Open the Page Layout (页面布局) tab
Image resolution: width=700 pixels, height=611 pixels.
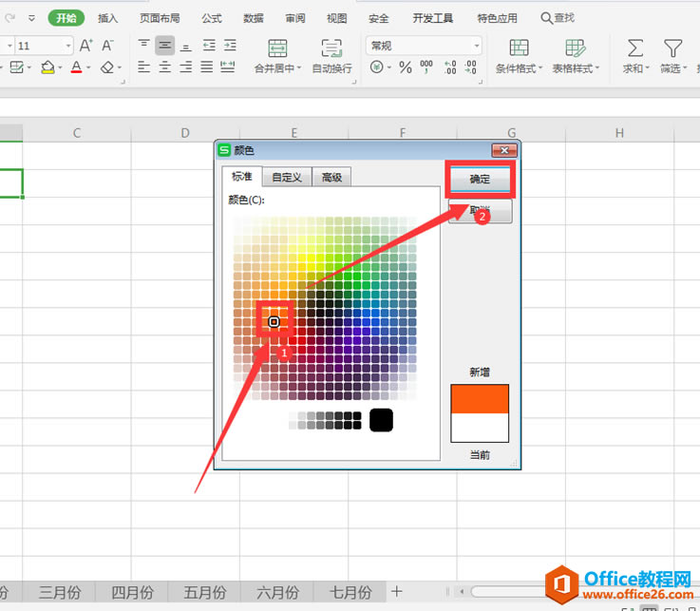[160, 18]
